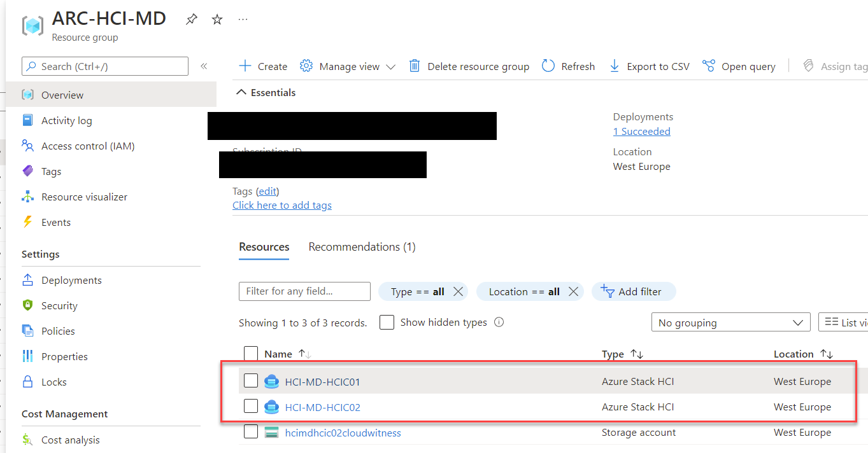Sort by the Type column
This screenshot has height=453, width=868.
[622, 354]
